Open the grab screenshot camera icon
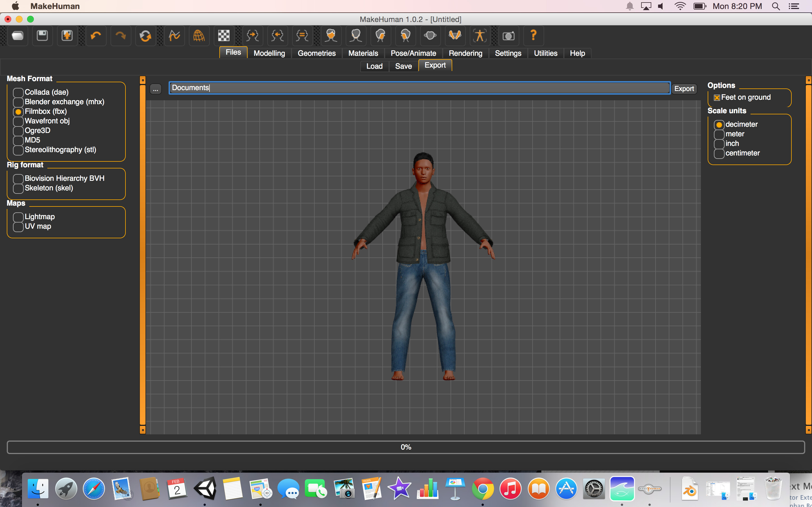The height and width of the screenshot is (507, 812). pyautogui.click(x=509, y=36)
